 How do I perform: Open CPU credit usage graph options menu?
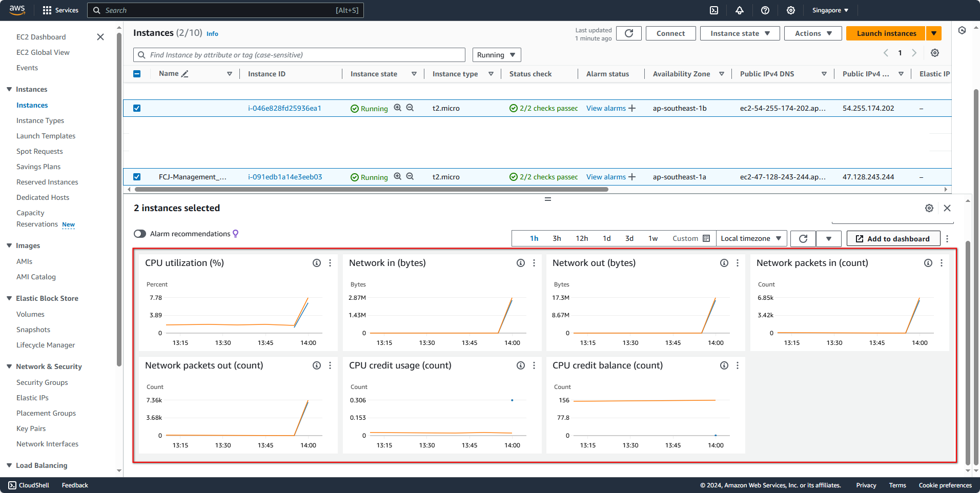click(x=534, y=365)
